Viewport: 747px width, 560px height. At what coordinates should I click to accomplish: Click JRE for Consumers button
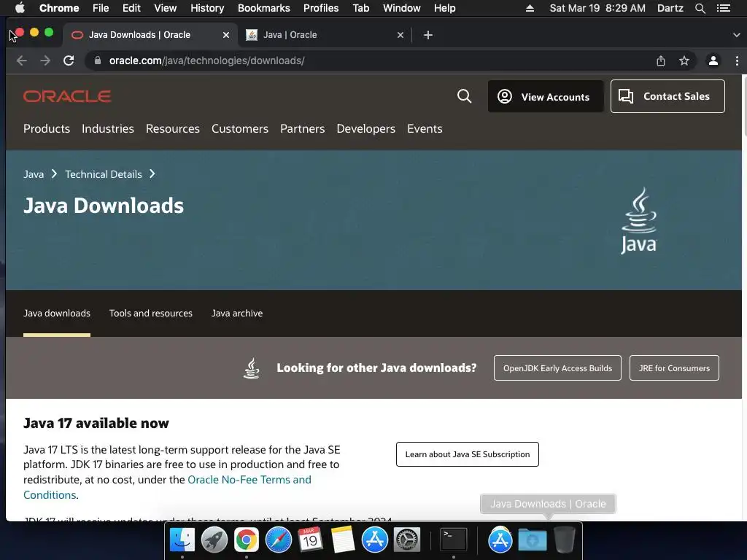click(x=674, y=367)
